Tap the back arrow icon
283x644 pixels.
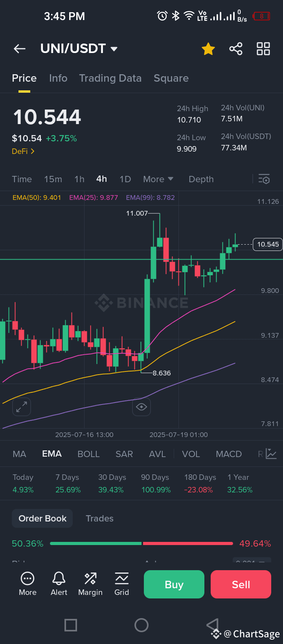20,49
